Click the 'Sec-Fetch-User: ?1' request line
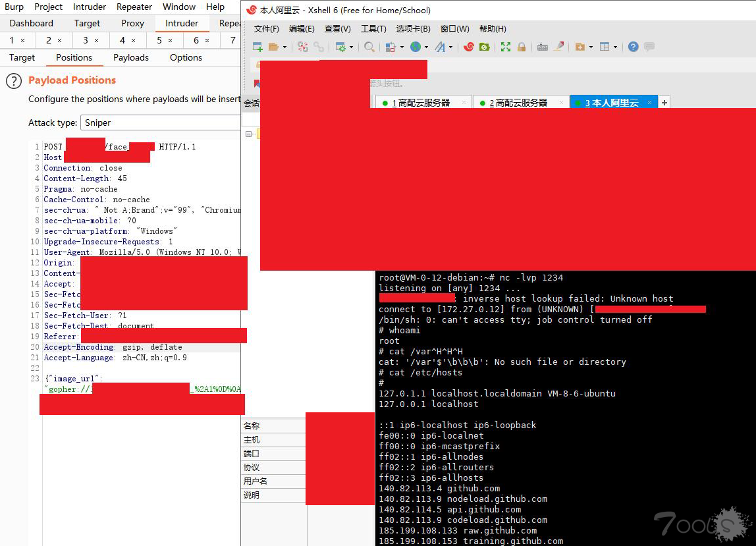This screenshot has width=756, height=546. point(86,315)
